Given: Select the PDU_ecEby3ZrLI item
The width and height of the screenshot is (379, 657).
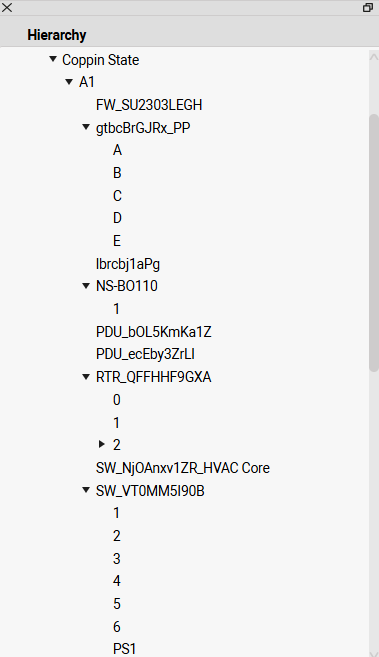Looking at the screenshot, I should [145, 354].
